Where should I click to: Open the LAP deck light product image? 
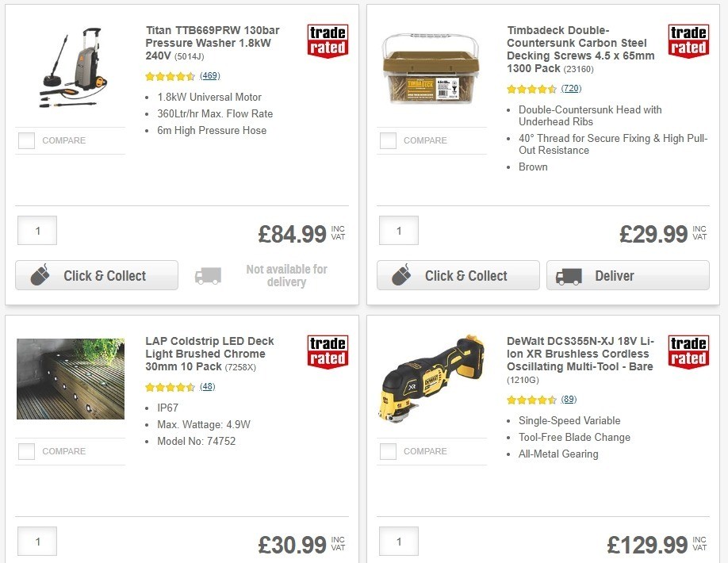(x=70, y=379)
